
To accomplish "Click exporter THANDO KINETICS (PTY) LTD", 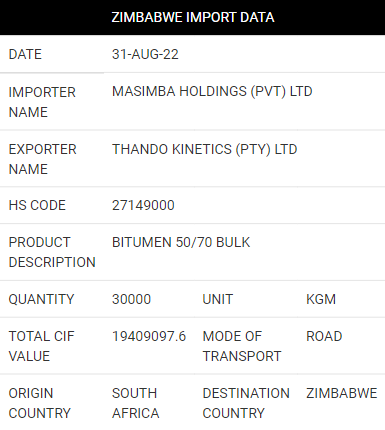I will click(204, 149).
